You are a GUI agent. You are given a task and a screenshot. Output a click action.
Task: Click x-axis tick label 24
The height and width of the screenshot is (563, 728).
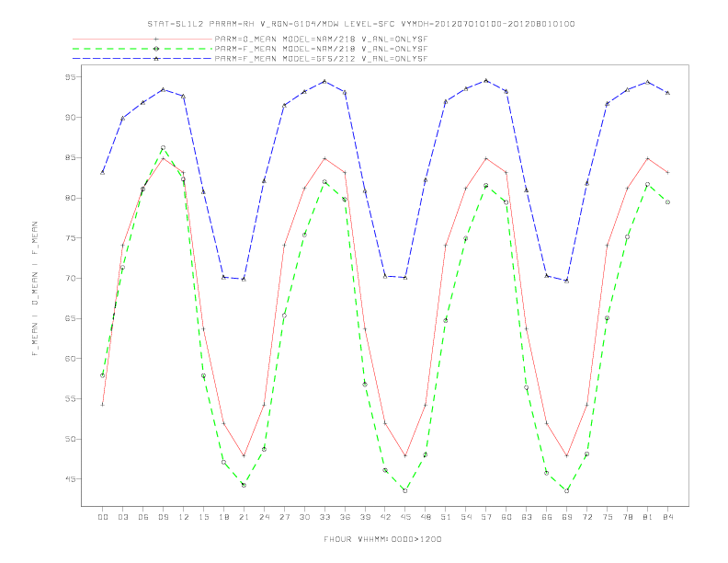tap(264, 517)
